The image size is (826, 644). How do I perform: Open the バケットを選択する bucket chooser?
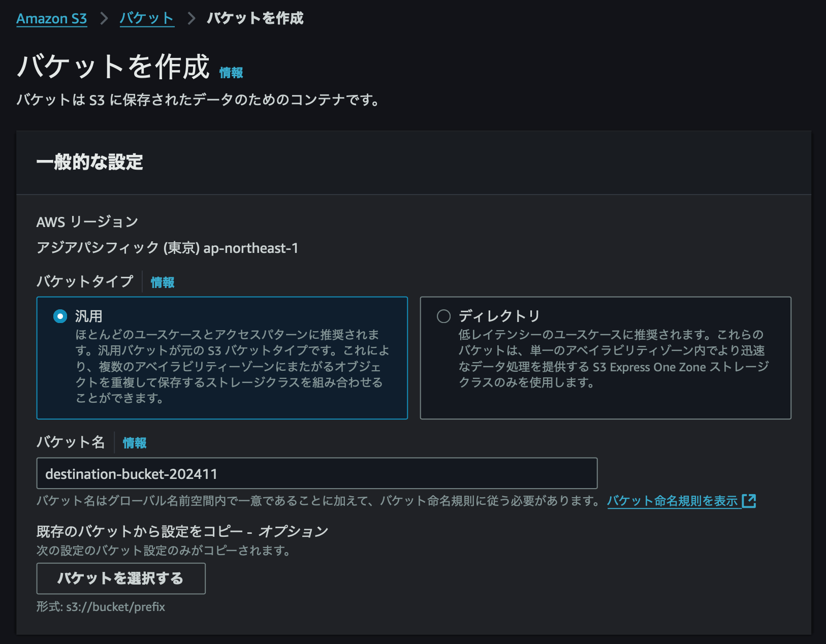click(x=120, y=578)
